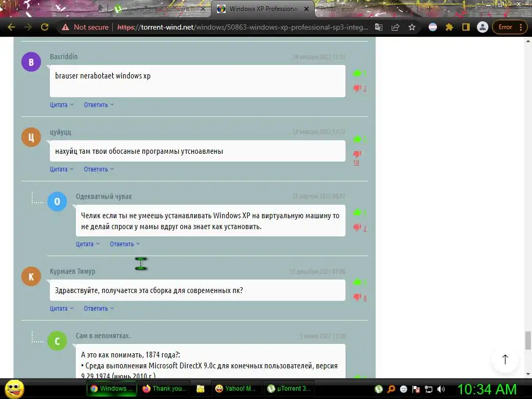This screenshot has height=399, width=532.
Task: Switch to Firefox Thank you taskbar button
Action: (x=164, y=389)
